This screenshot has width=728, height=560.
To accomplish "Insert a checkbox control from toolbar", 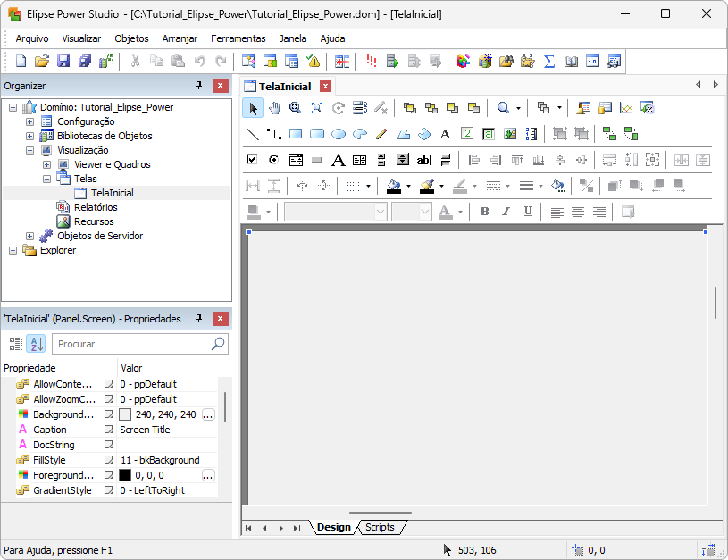I will (x=253, y=160).
